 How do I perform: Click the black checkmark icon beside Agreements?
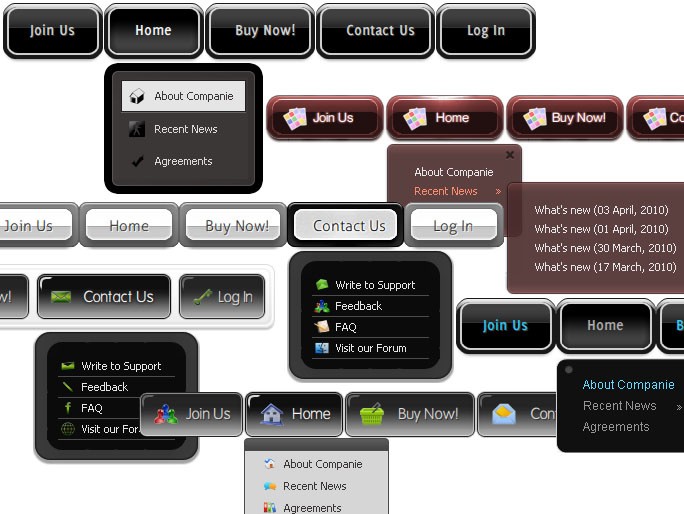[137, 161]
